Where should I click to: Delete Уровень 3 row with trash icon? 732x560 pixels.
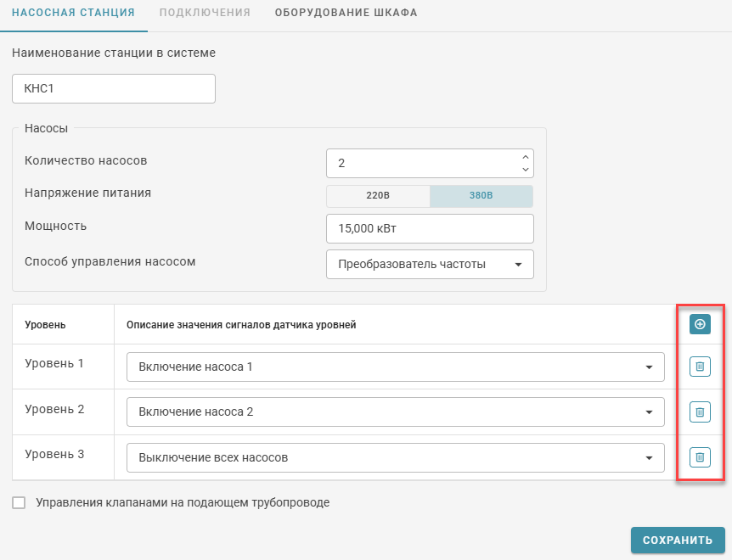coord(700,457)
